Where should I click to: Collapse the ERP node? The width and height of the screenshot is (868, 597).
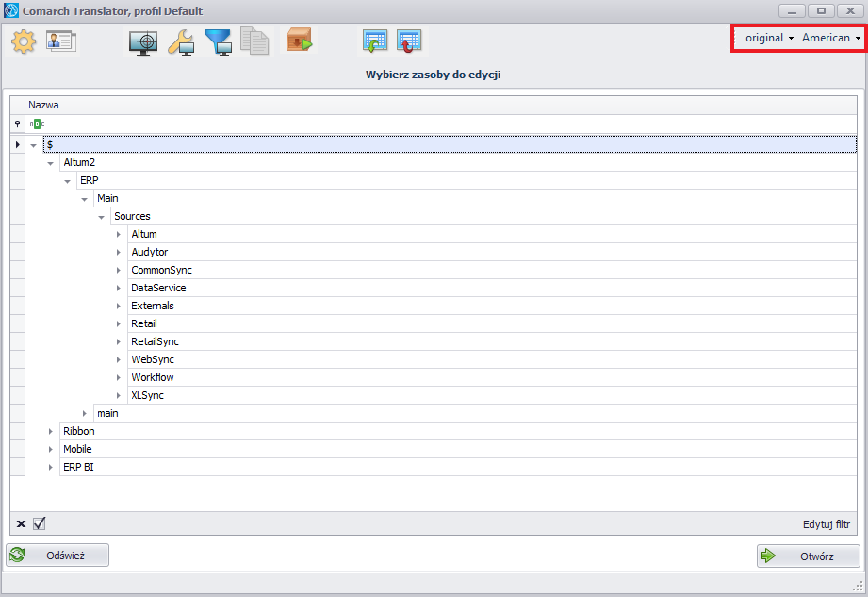pos(68,181)
